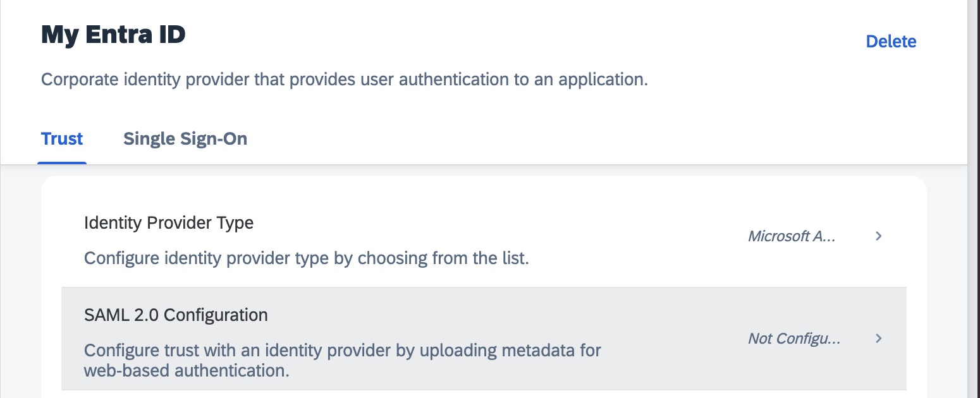Viewport: 980px width, 398px height.
Task: Click the blue underline beneath Trust tab
Action: click(x=62, y=162)
